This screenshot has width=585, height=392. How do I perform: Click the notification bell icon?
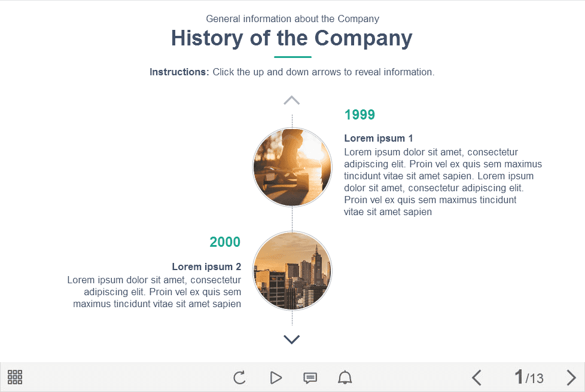click(x=345, y=378)
